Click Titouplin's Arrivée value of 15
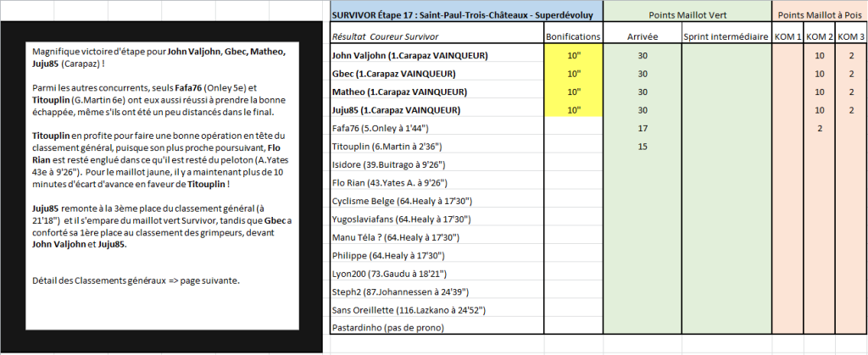 click(x=642, y=146)
